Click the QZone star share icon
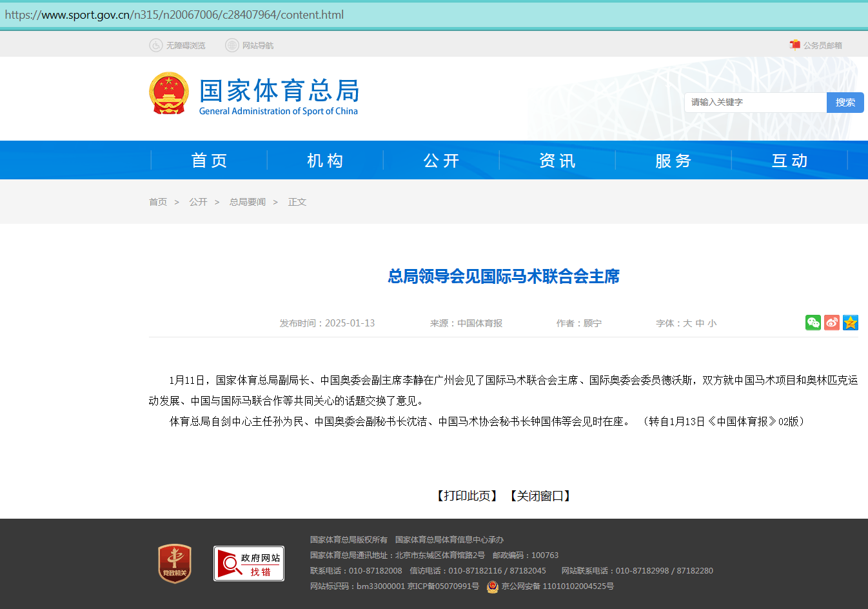 pos(851,323)
